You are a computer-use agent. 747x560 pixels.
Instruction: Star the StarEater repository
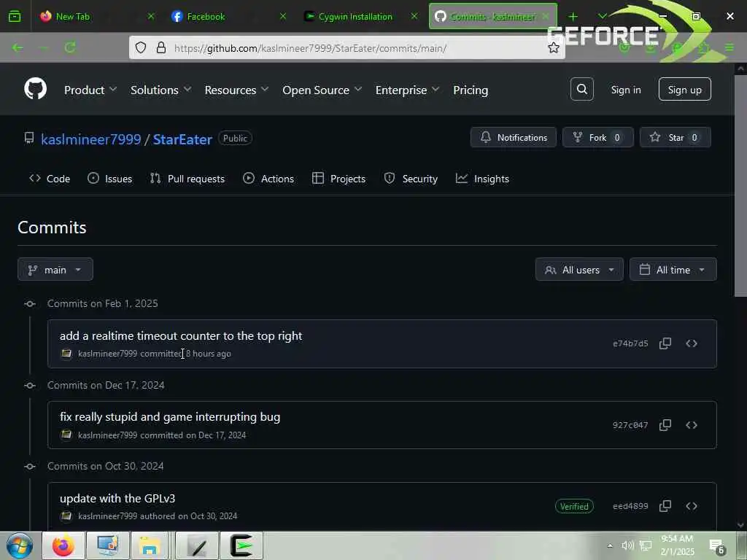click(675, 137)
